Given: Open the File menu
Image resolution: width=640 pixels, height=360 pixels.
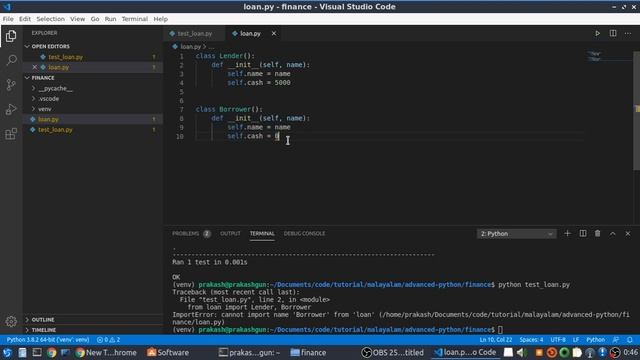Looking at the screenshot, I should point(8,19).
